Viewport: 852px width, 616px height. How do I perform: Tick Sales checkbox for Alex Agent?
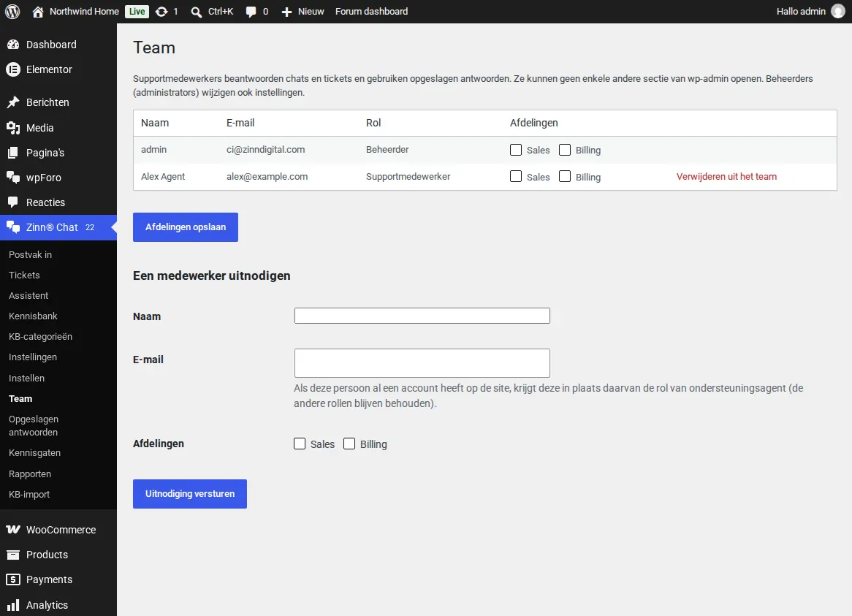516,177
